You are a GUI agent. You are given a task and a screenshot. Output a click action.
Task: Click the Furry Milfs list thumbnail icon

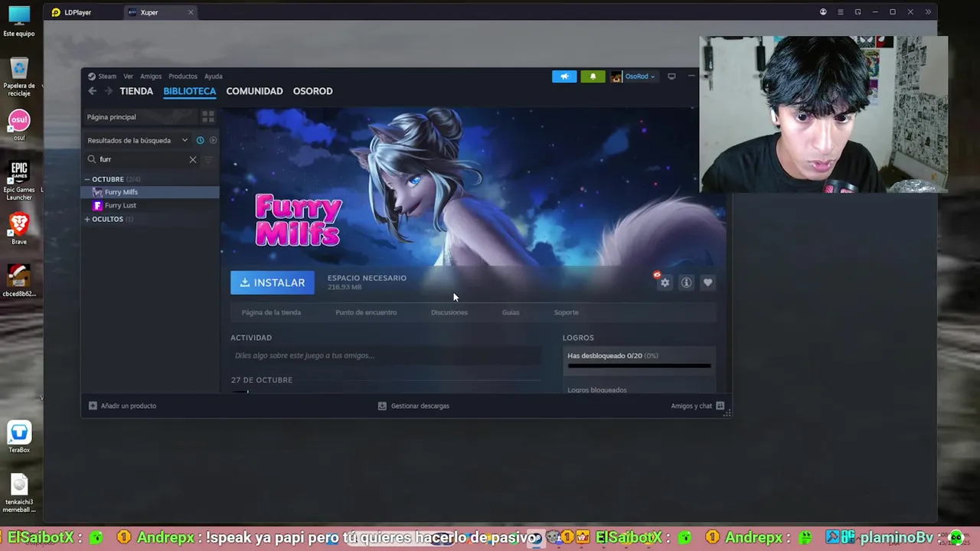coord(97,192)
